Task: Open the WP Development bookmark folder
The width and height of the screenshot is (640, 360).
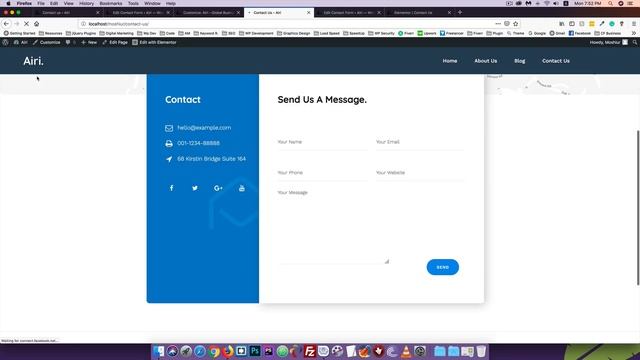Action: pyautogui.click(x=256, y=33)
